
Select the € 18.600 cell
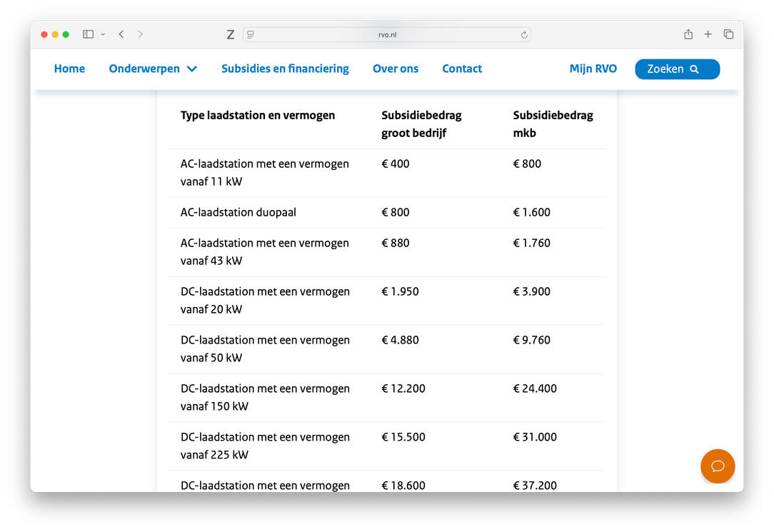(x=403, y=486)
